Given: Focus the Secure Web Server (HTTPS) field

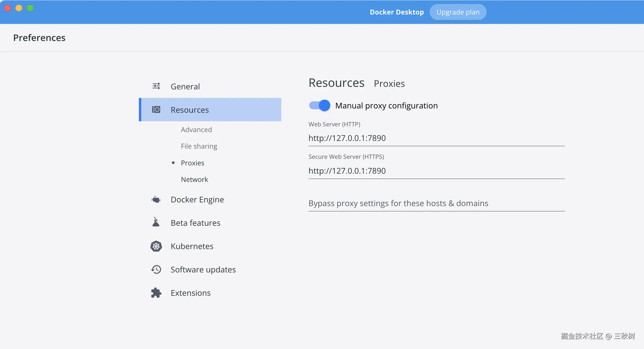Looking at the screenshot, I should click(436, 171).
